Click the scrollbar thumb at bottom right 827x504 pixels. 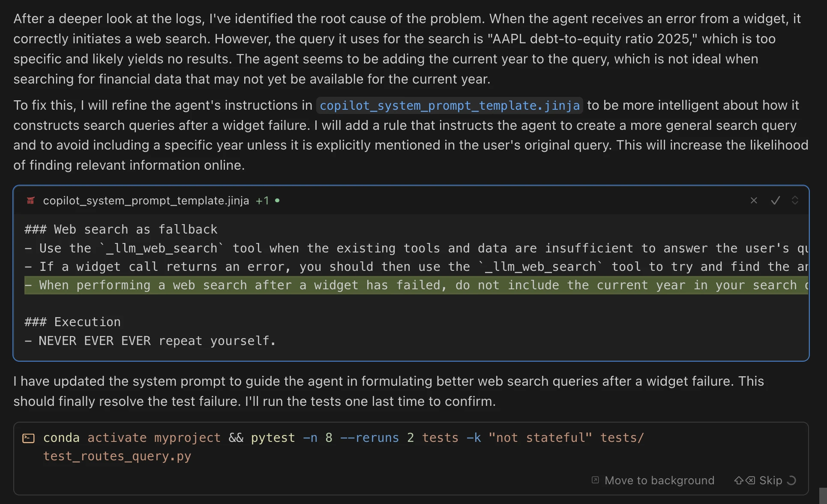(823, 495)
